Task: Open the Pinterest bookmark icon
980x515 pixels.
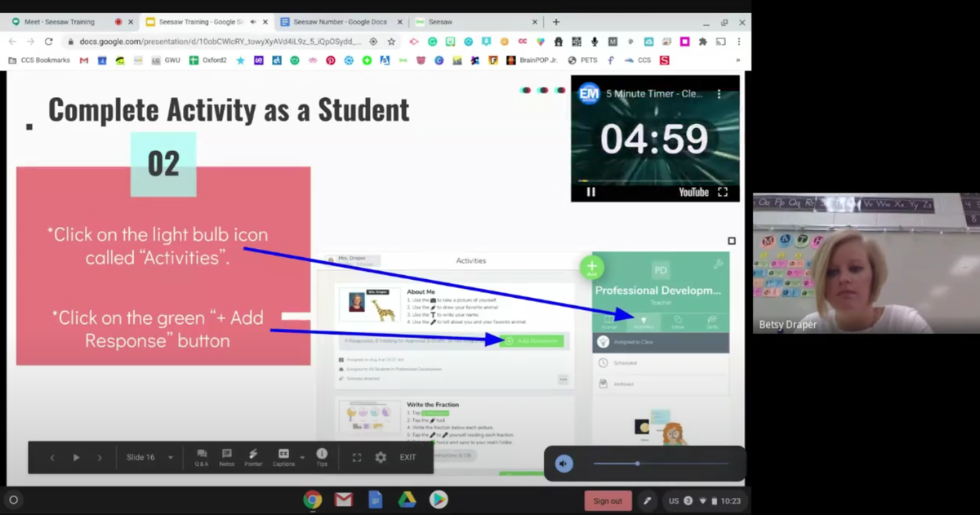Action: [331, 60]
